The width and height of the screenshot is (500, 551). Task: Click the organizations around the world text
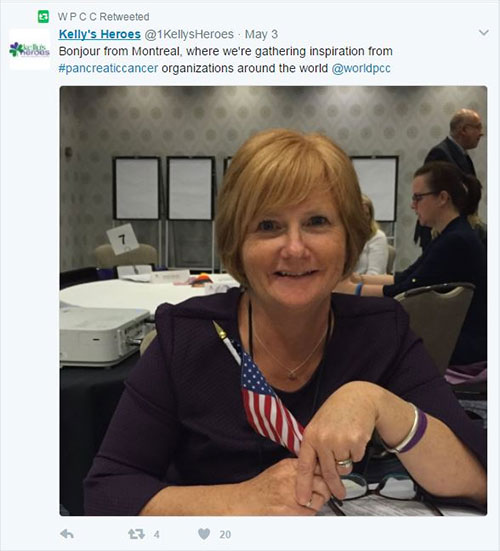[x=245, y=68]
